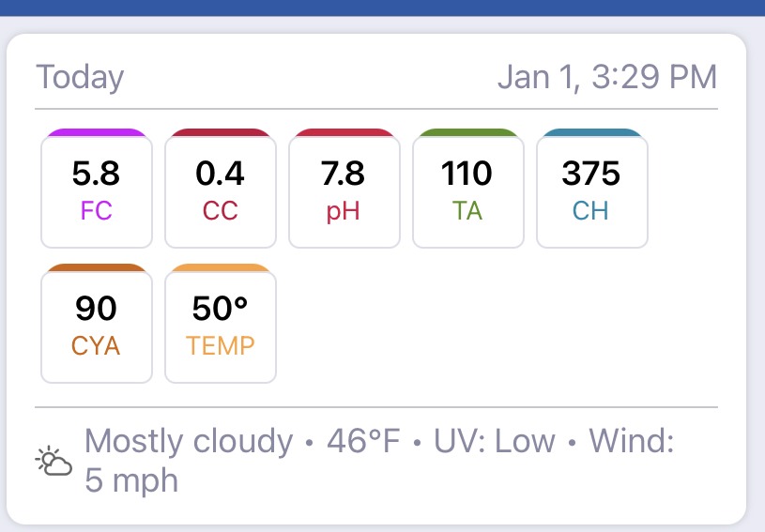Open the CC 0.4 reading tile
The height and width of the screenshot is (532, 765).
click(221, 191)
